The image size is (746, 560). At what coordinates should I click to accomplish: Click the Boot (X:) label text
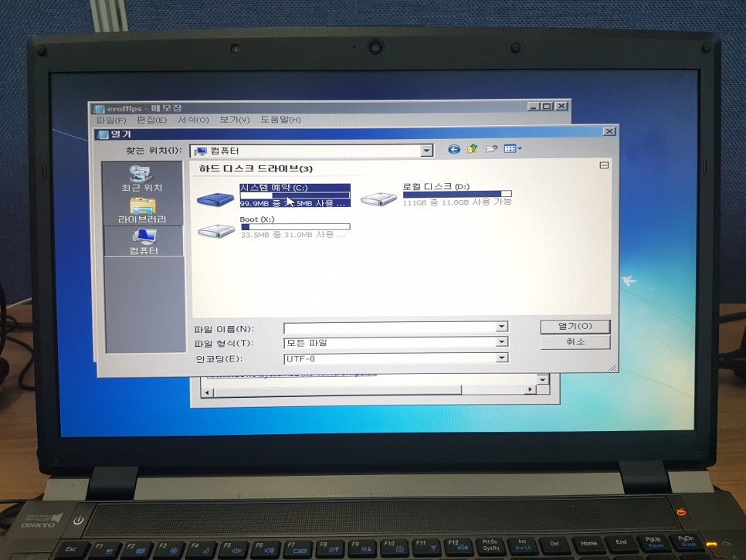[257, 219]
